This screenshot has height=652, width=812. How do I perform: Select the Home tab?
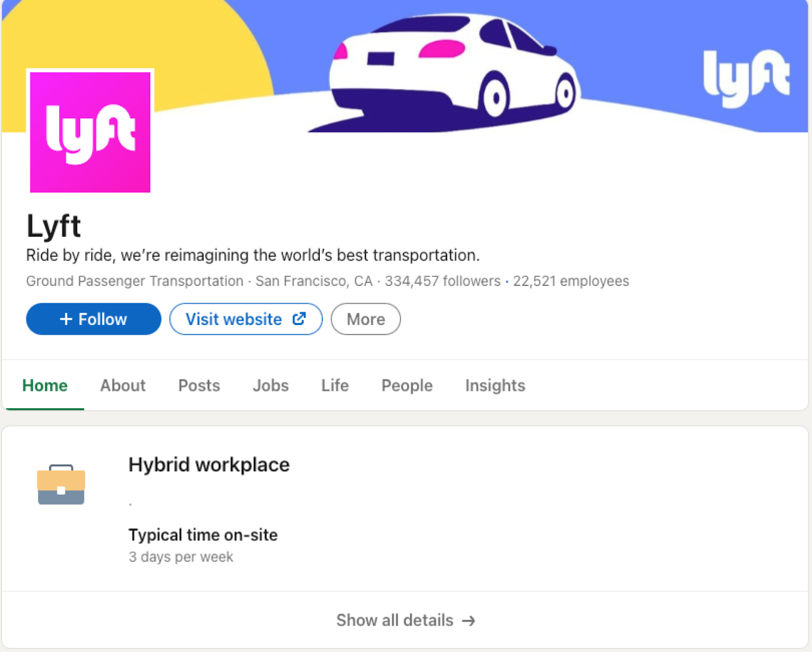click(45, 385)
